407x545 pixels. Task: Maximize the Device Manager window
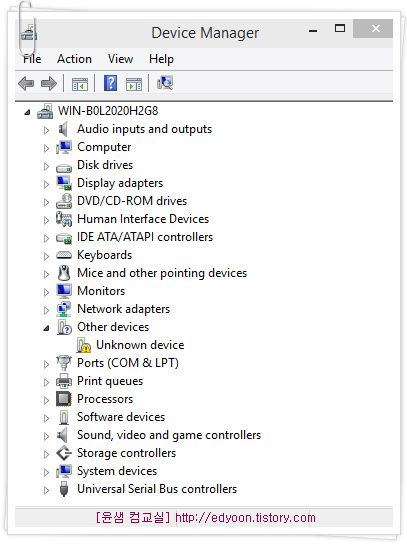[340, 29]
